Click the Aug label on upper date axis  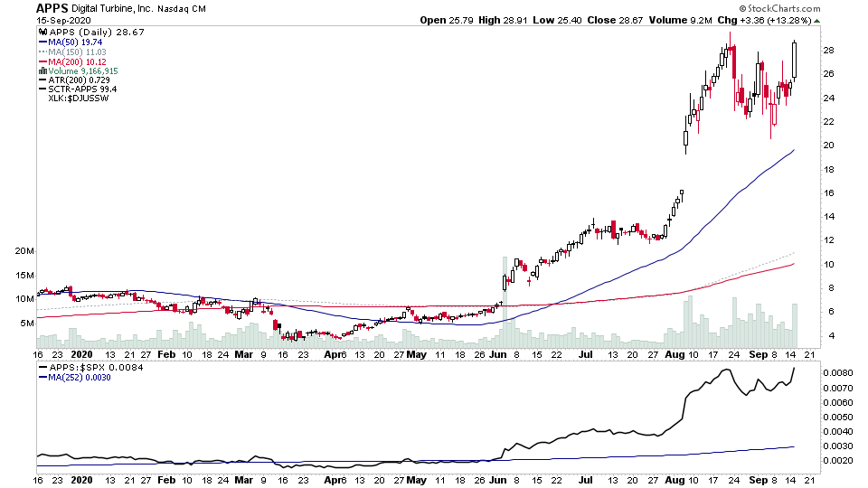675,354
